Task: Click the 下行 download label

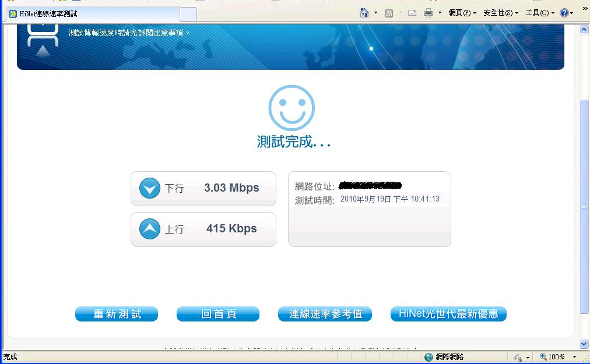Action: 174,188
